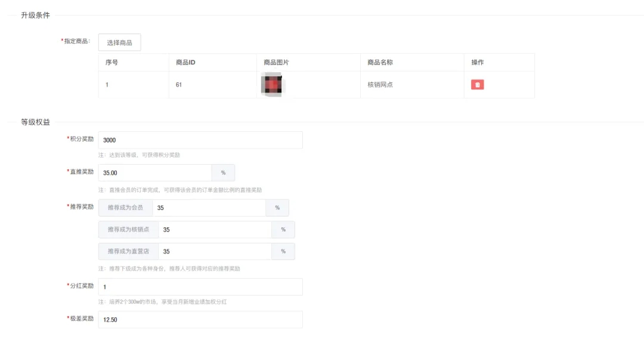Click the 推荐成为核销点 prefix label
This screenshot has width=644, height=346.
[x=128, y=230]
